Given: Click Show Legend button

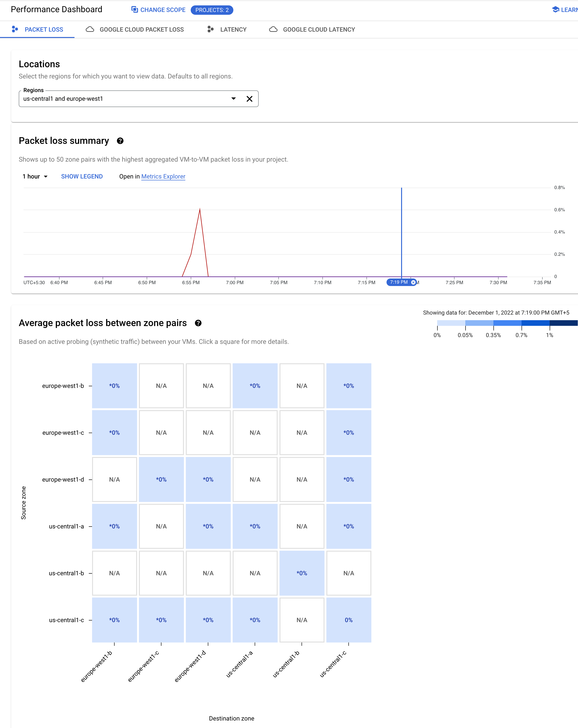Looking at the screenshot, I should point(82,176).
